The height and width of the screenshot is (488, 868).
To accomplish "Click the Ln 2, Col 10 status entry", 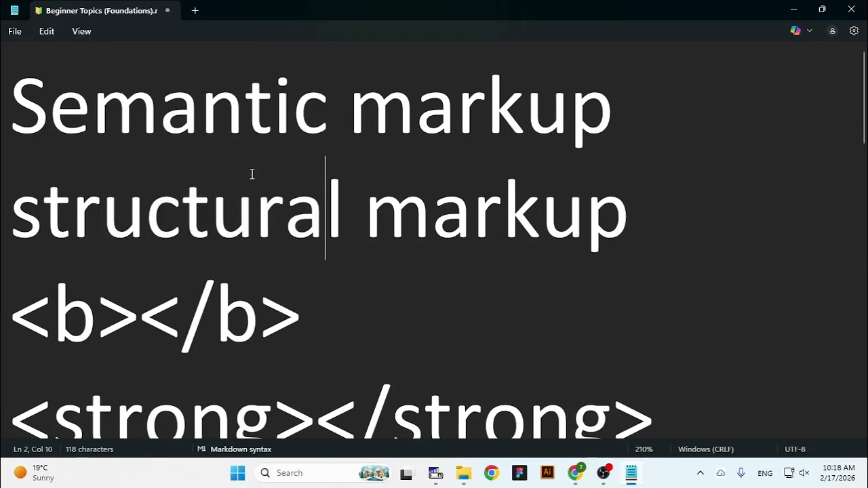I will pos(33,449).
